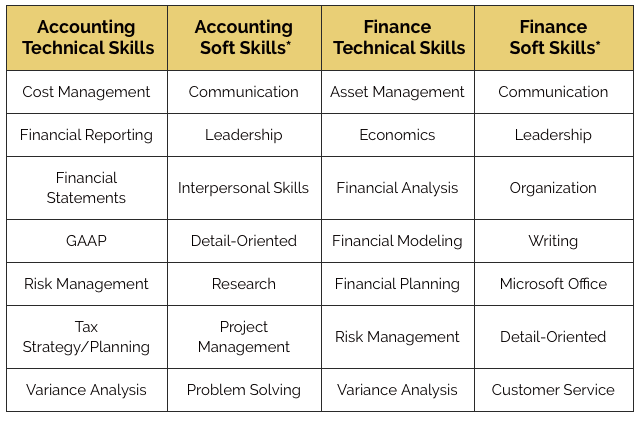The height and width of the screenshot is (421, 639).
Task: Select the Finance Soft Skills header
Action: click(554, 38)
